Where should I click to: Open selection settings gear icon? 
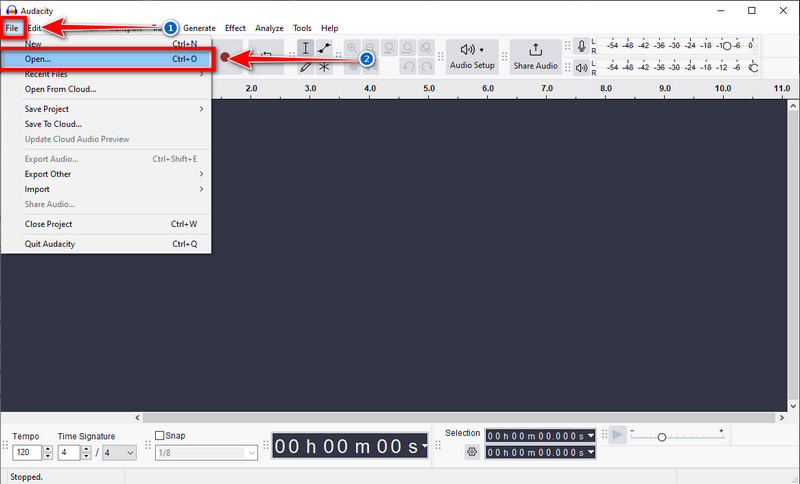click(472, 451)
